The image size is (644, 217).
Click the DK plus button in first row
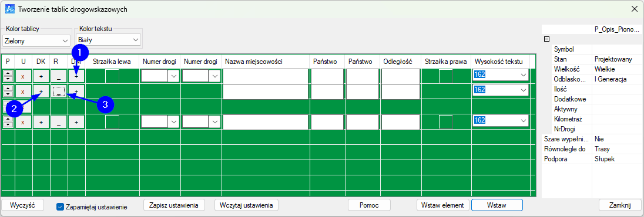pos(41,76)
